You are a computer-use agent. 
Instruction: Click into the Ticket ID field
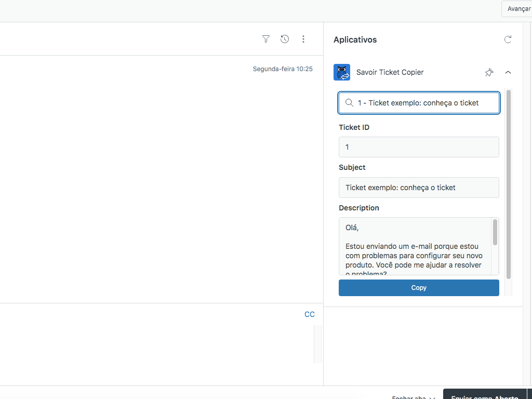point(419,147)
